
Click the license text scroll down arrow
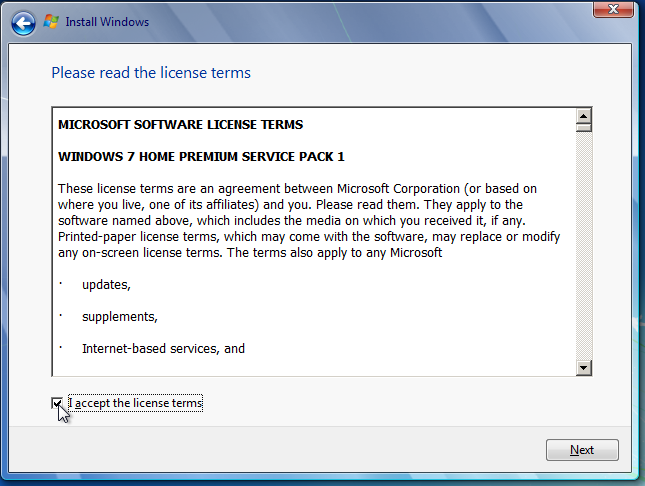[584, 367]
